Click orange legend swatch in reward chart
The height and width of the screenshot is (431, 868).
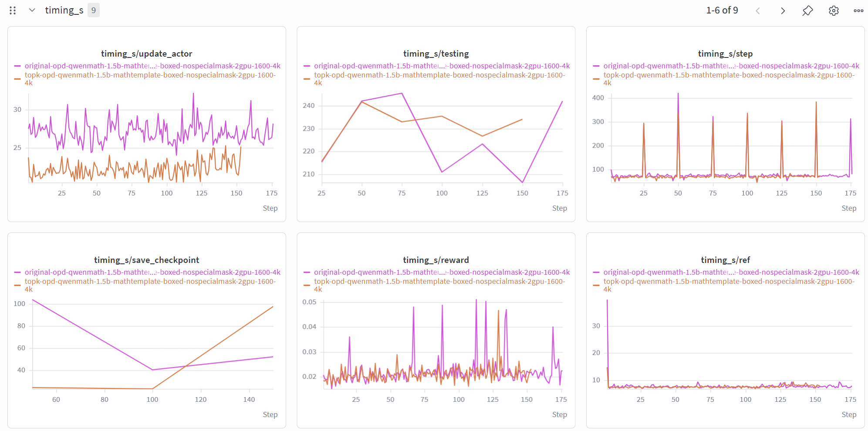pyautogui.click(x=307, y=286)
